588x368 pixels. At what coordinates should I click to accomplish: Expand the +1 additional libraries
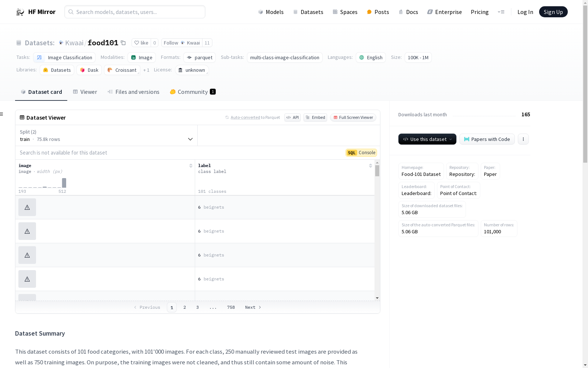[146, 70]
